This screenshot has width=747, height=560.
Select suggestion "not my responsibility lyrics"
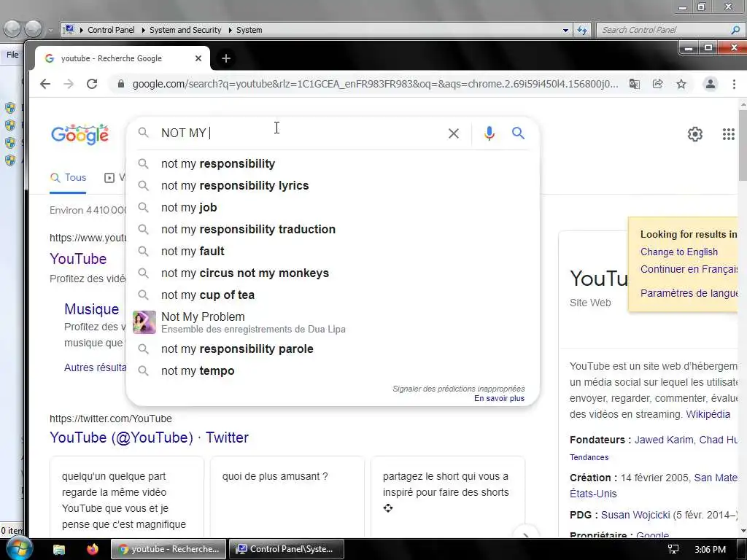(x=333, y=186)
